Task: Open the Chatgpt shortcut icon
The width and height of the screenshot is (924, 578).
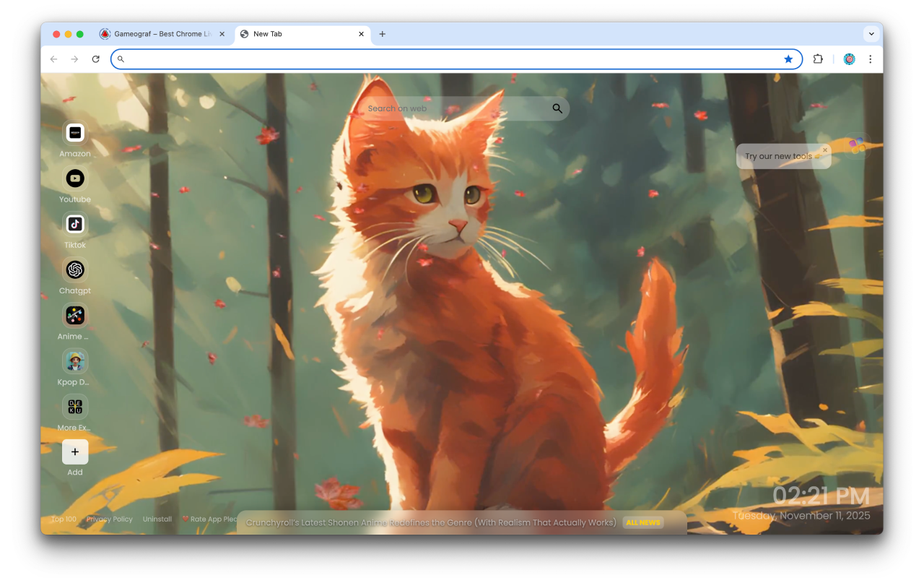Action: click(x=75, y=269)
